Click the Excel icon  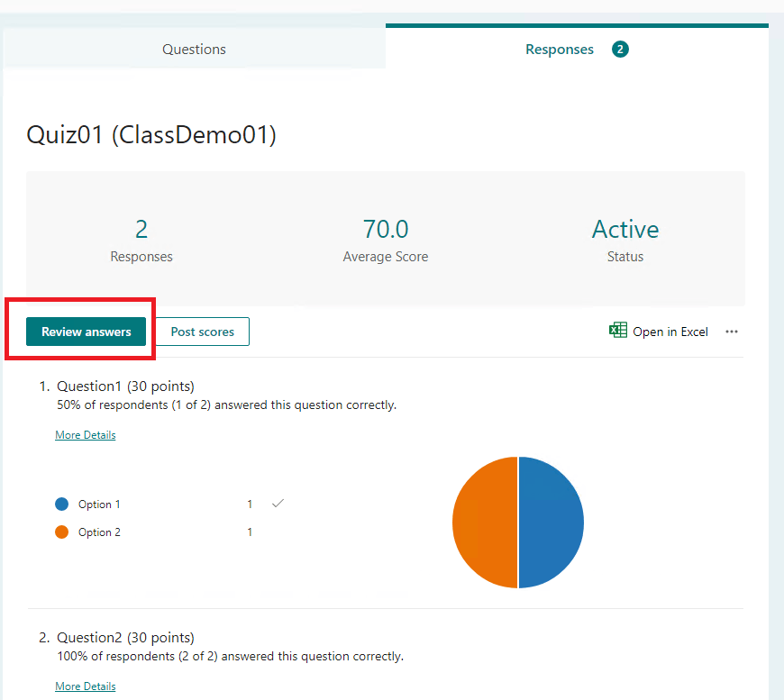pos(618,330)
